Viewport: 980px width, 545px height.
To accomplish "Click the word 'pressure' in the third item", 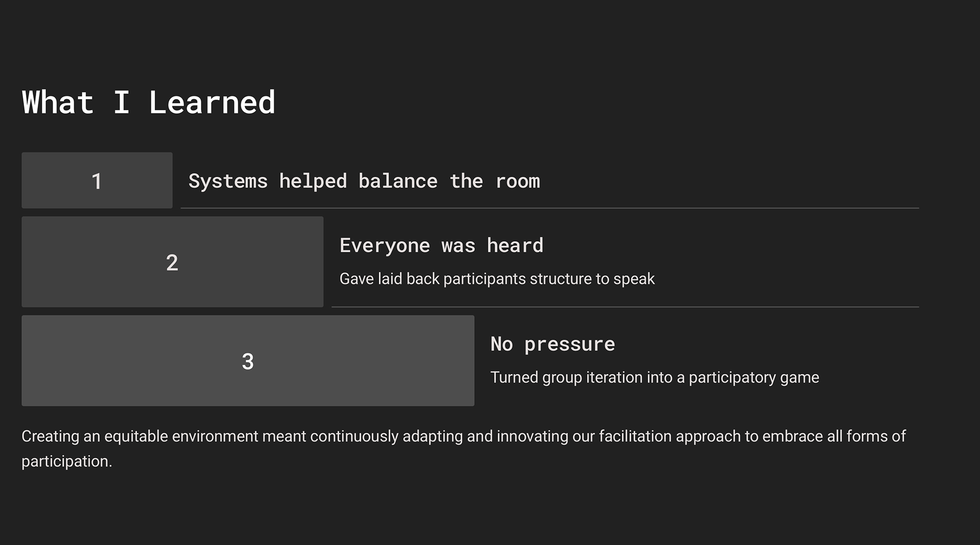I will (570, 345).
